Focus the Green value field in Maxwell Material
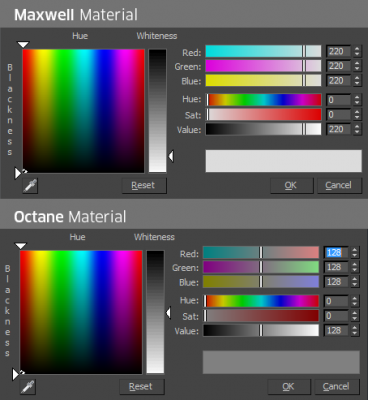The image size is (368, 400). pyautogui.click(x=338, y=66)
